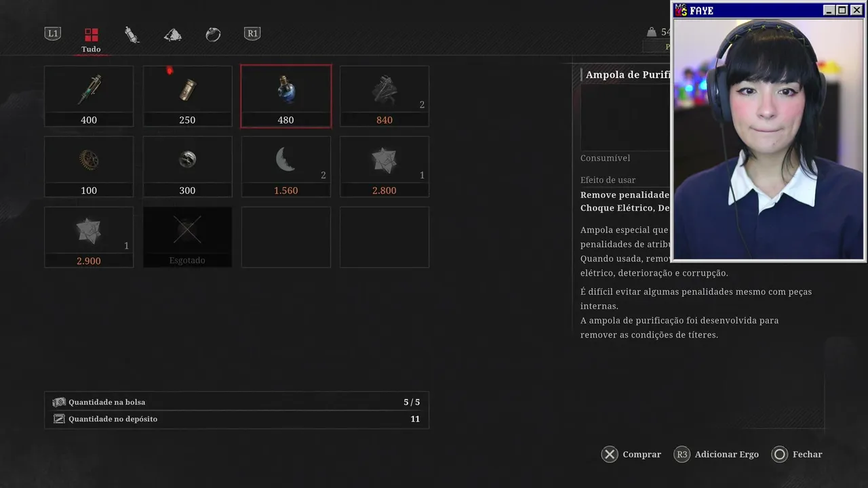Click the "É difícil evitar algumas penalidades" description line
Image resolution: width=868 pixels, height=488 pixels.
(x=696, y=291)
